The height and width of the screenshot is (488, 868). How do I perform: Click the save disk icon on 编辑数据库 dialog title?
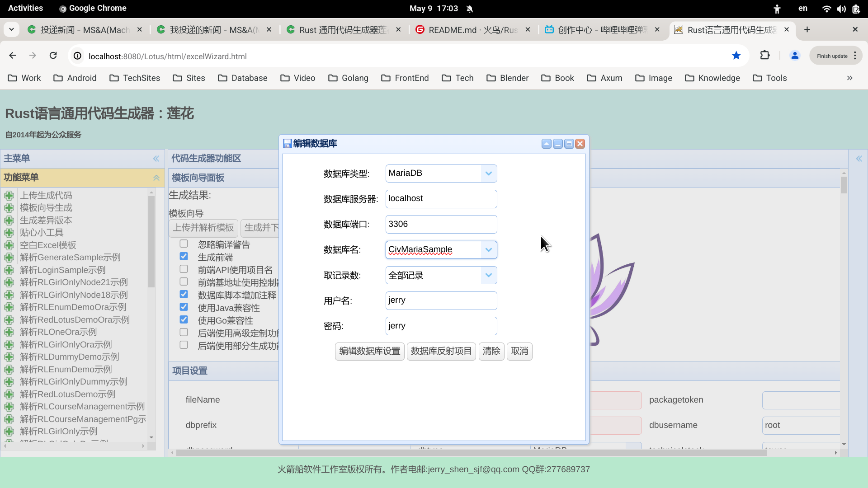tap(287, 143)
